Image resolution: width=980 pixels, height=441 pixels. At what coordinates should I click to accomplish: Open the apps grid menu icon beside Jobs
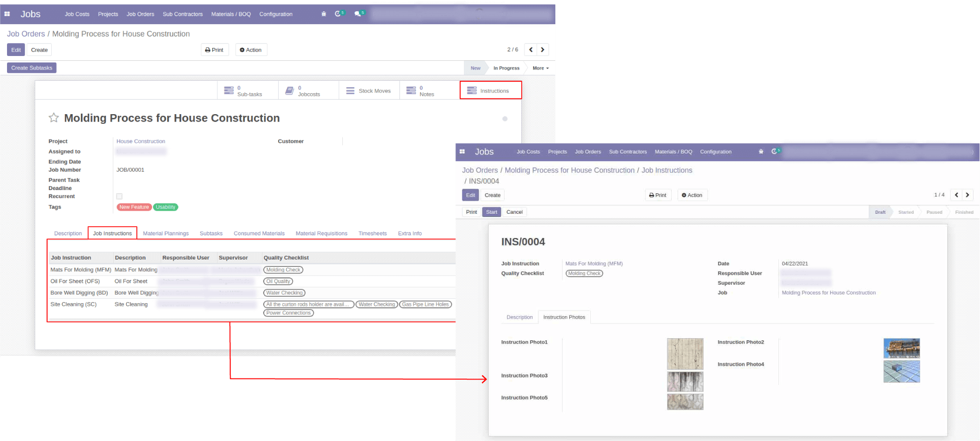[x=7, y=14]
